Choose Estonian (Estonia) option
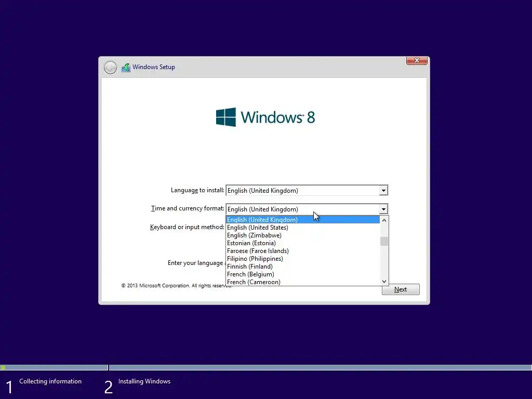Viewport: 532px width, 399px height. [303, 243]
